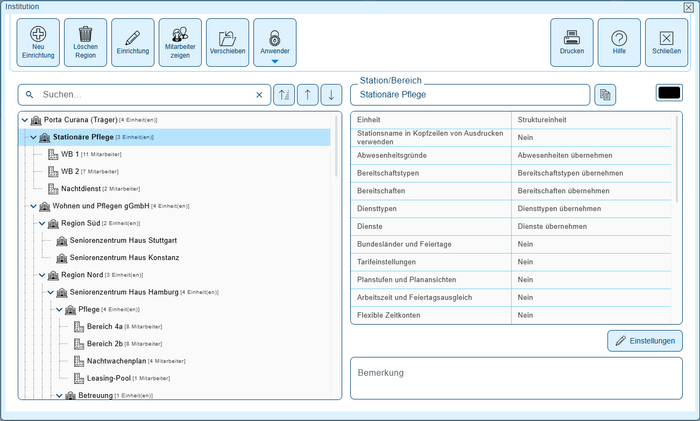
Task: Collapse Seniorenzentrum Haus Hamburg node
Action: (49, 292)
